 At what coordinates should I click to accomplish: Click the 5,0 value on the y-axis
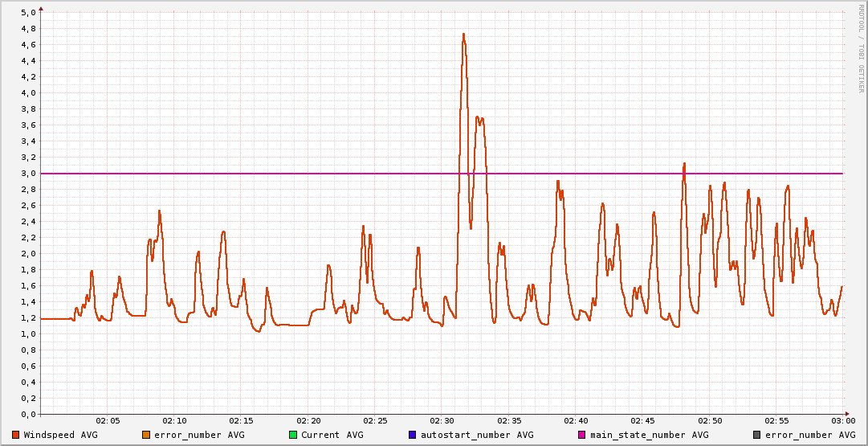(x=27, y=13)
